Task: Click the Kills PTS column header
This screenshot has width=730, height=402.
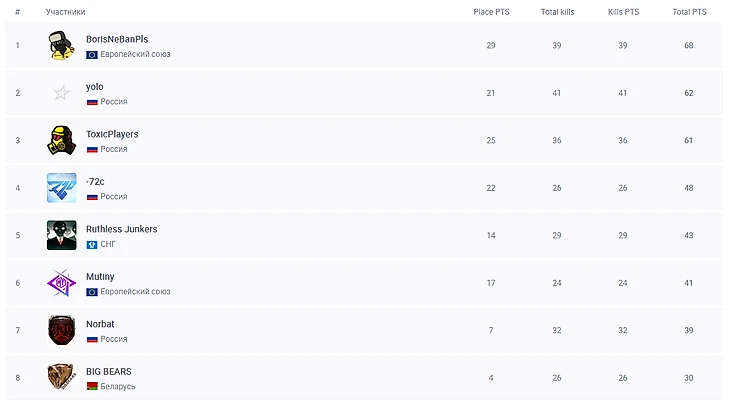Action: [623, 12]
